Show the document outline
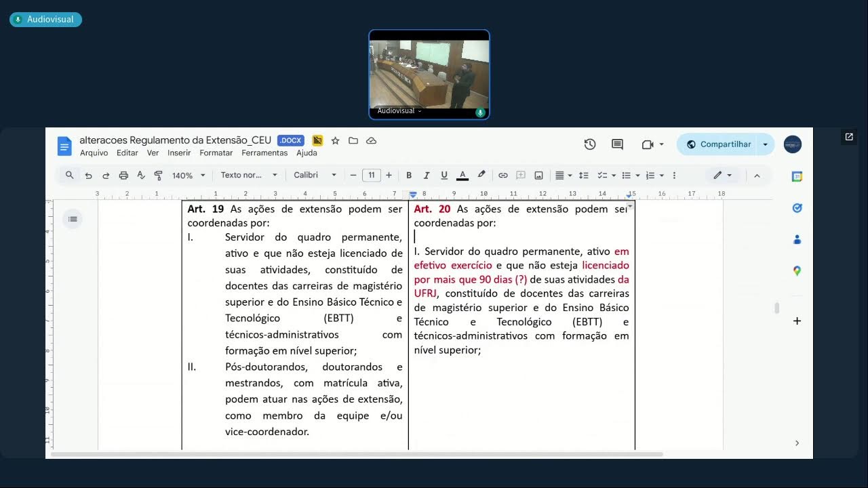 (x=73, y=219)
